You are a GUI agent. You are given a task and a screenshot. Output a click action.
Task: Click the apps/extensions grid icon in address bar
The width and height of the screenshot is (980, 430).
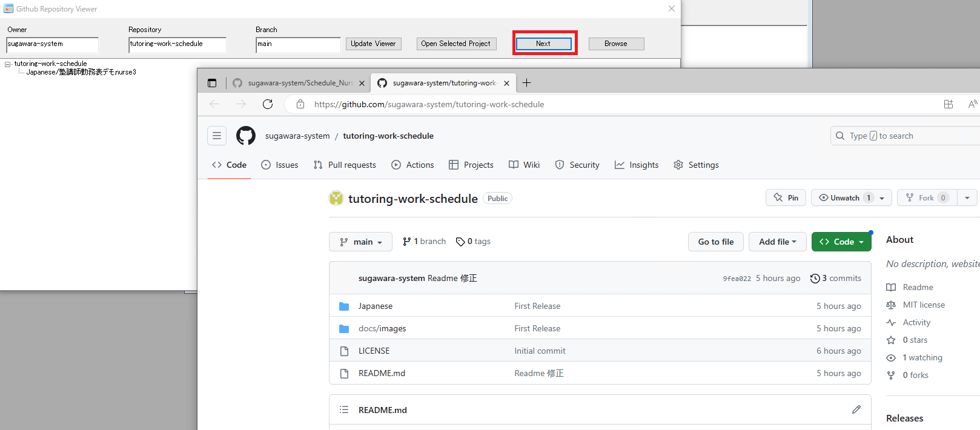(x=949, y=104)
